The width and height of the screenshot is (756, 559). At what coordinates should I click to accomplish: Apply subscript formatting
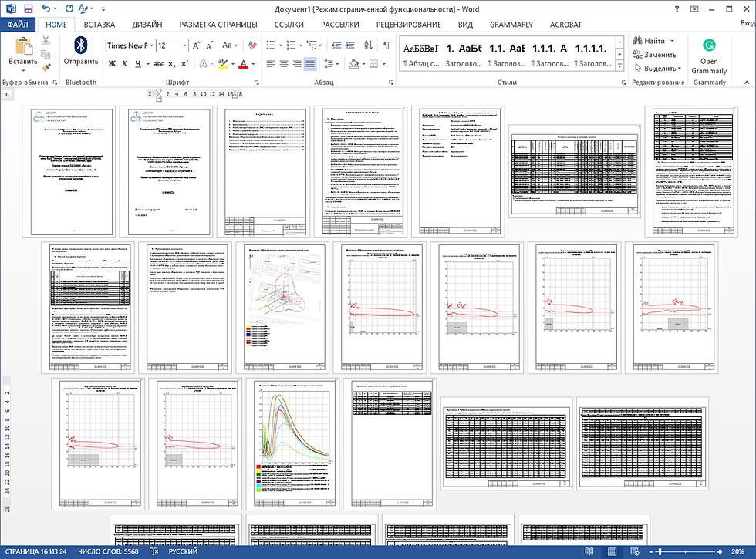171,63
